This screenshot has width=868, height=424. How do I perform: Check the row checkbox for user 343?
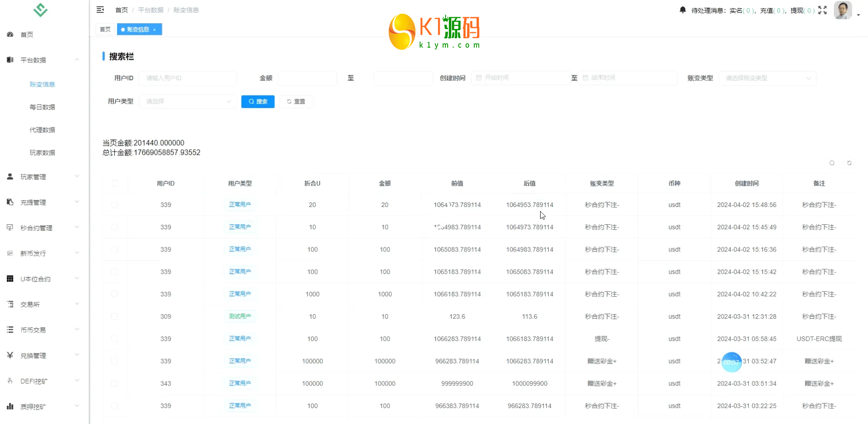coord(114,383)
